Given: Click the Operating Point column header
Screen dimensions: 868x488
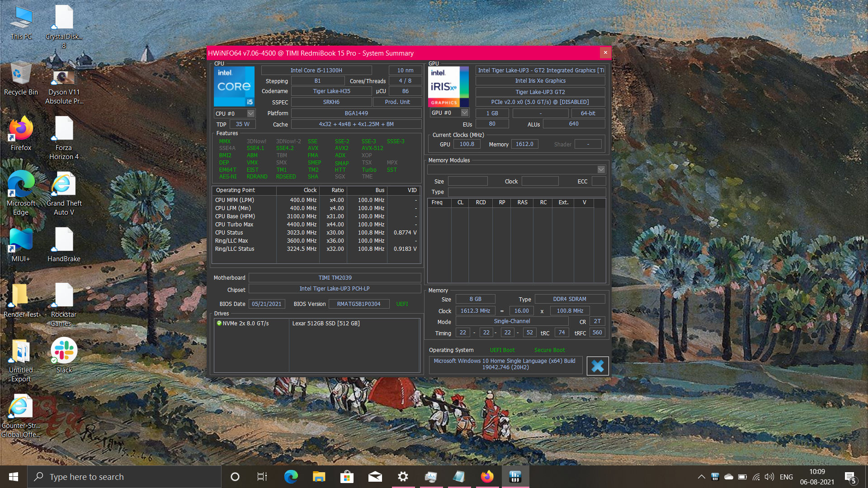Looking at the screenshot, I should pos(244,190).
